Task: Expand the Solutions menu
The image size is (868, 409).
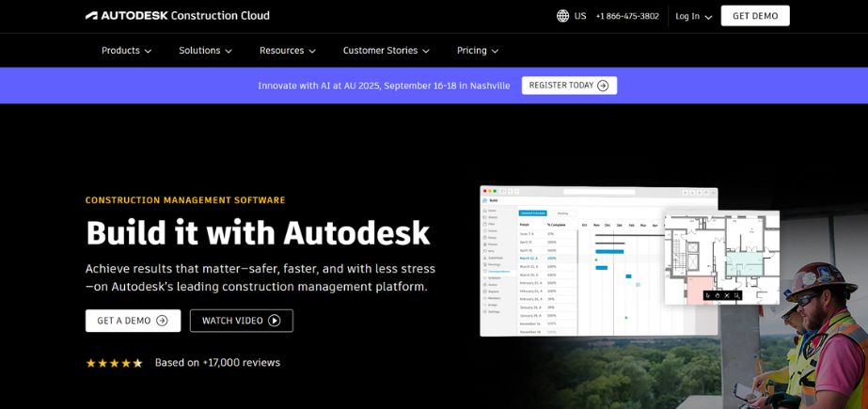Action: (205, 51)
